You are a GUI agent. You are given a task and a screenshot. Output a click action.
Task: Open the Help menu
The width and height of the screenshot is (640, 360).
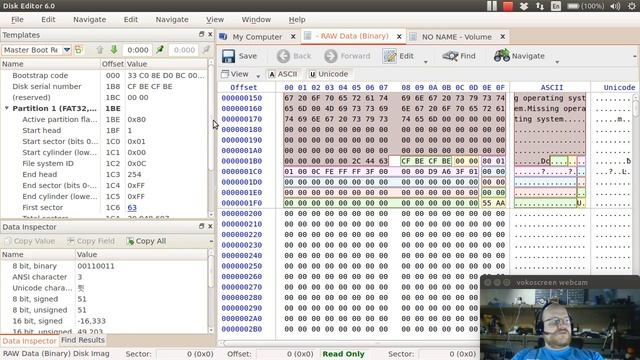pyautogui.click(x=297, y=20)
